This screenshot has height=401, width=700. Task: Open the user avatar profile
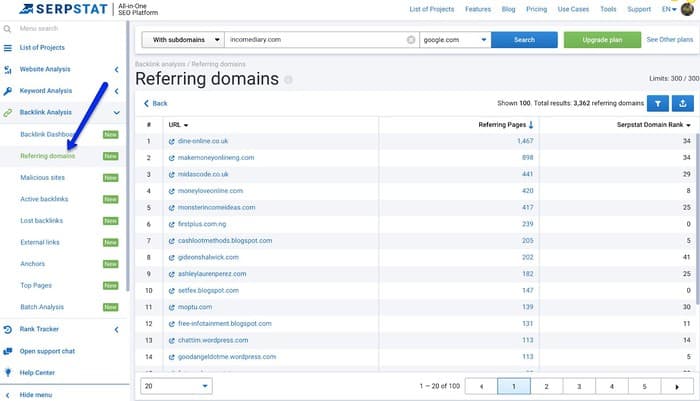688,9
